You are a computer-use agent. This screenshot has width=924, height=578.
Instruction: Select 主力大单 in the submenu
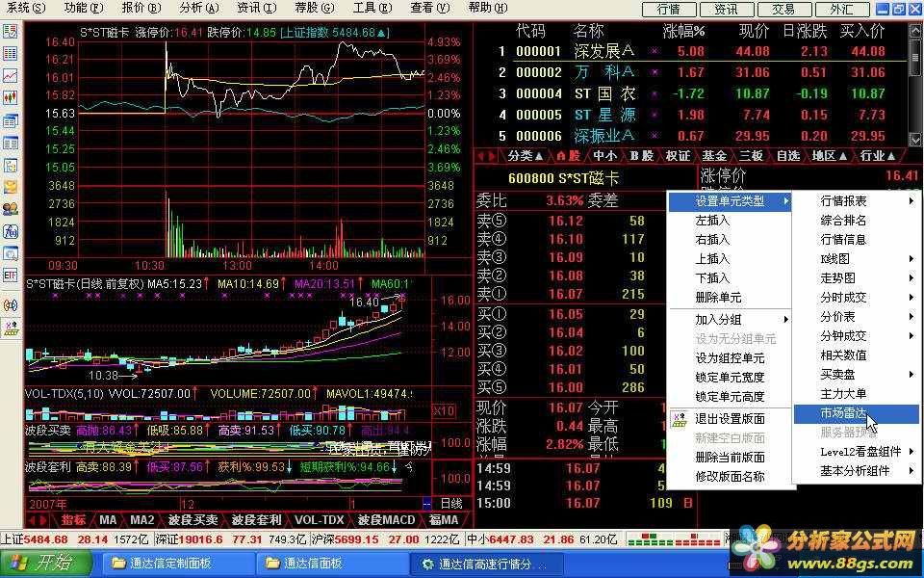[x=857, y=393]
